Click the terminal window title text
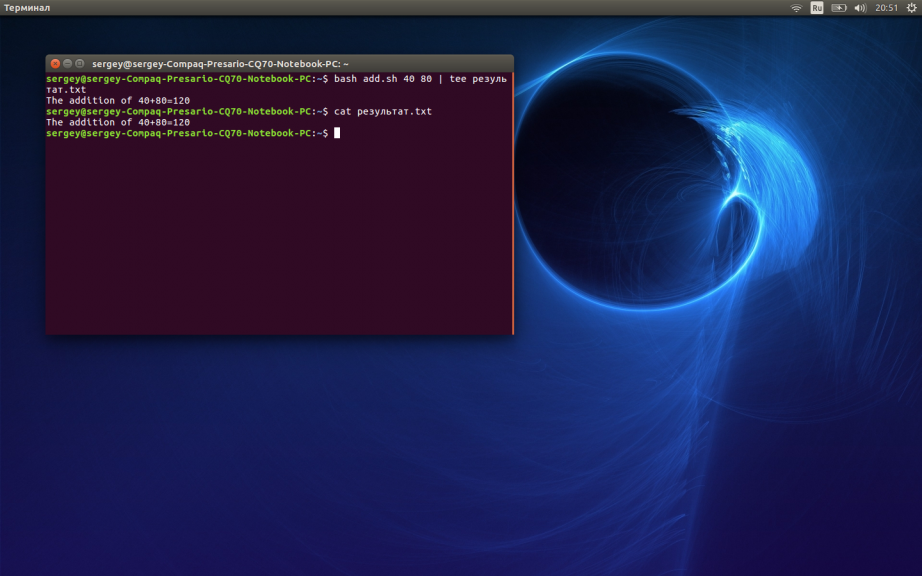 click(220, 63)
